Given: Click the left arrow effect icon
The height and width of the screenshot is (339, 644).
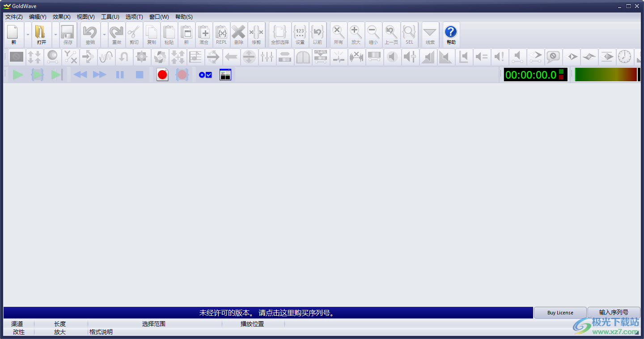Looking at the screenshot, I should 231,57.
